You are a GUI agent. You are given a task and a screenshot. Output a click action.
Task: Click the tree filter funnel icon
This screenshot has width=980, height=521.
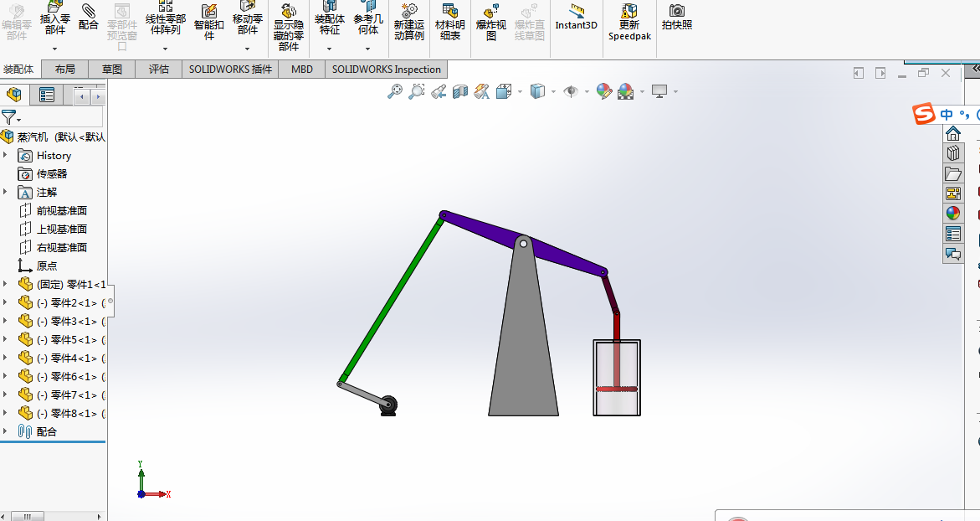pos(8,117)
